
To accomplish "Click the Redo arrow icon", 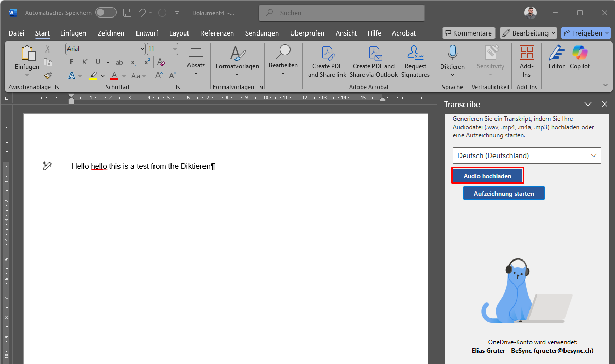I will pyautogui.click(x=162, y=13).
